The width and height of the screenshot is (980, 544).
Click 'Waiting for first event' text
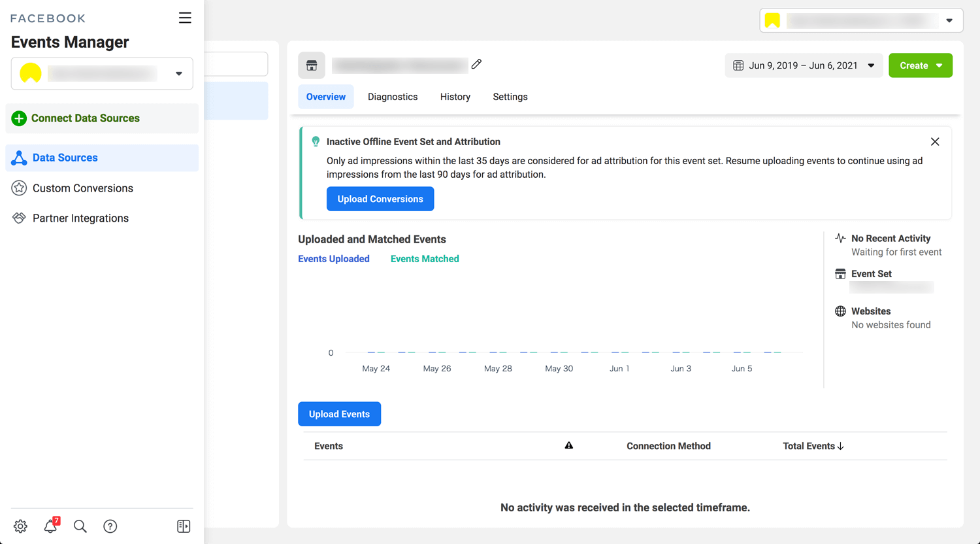coord(896,252)
